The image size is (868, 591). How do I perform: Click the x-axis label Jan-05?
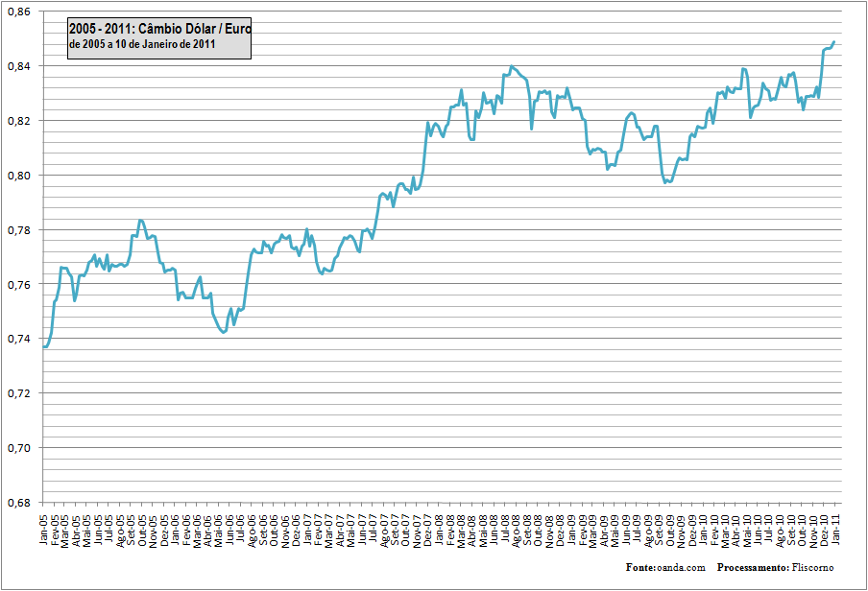coord(44,530)
